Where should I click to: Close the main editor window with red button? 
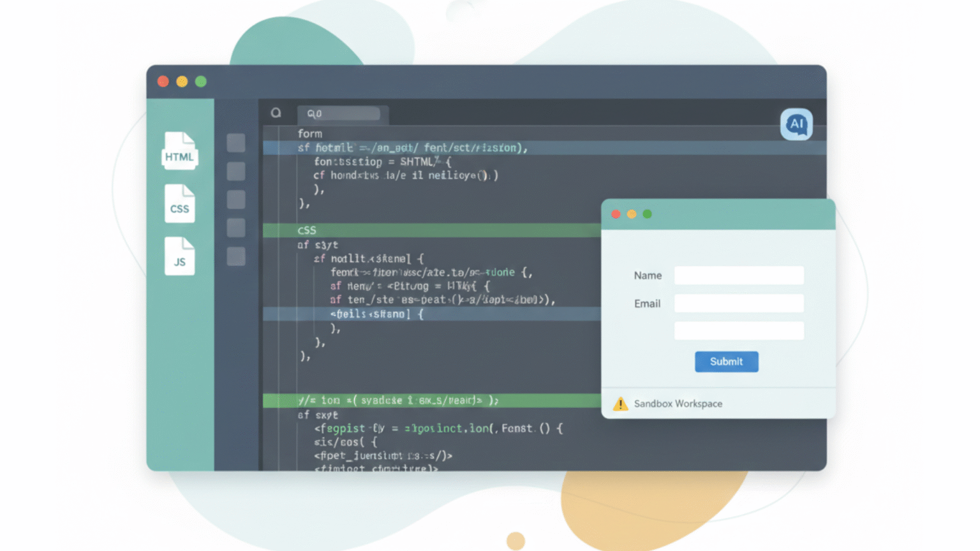click(163, 82)
